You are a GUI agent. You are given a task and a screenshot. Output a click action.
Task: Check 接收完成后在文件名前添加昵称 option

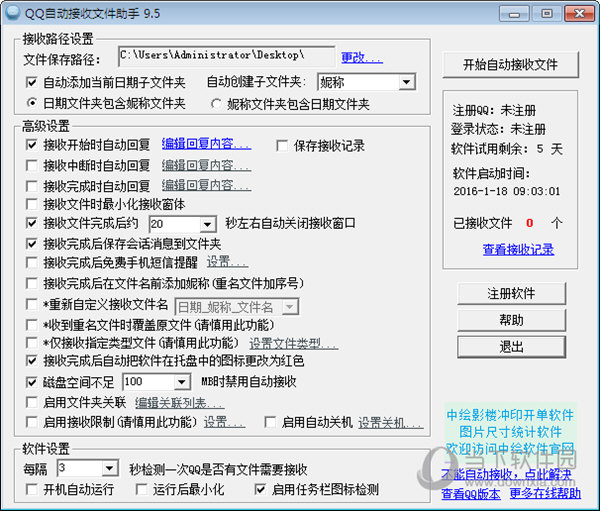point(31,284)
